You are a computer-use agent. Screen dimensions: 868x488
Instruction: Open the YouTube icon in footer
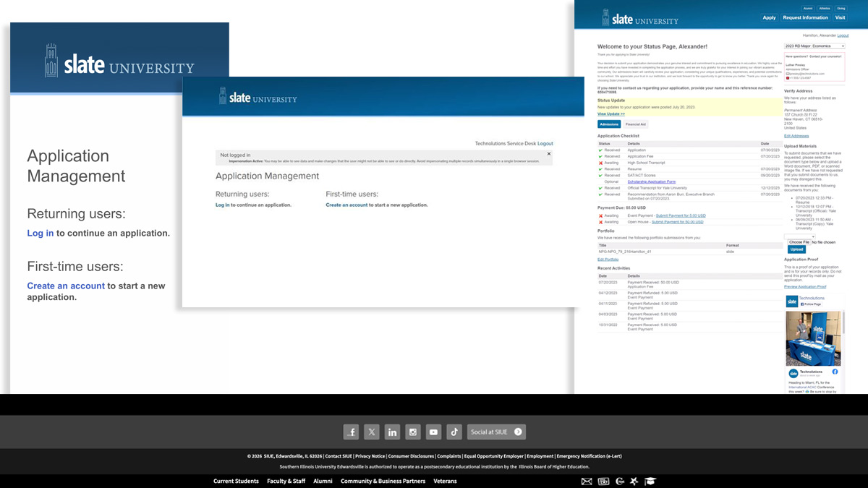point(433,432)
